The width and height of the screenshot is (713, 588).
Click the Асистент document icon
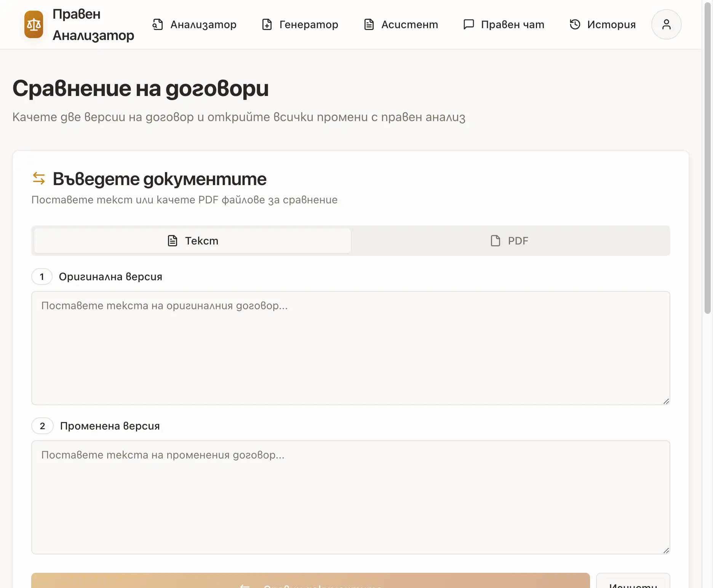[x=369, y=24]
